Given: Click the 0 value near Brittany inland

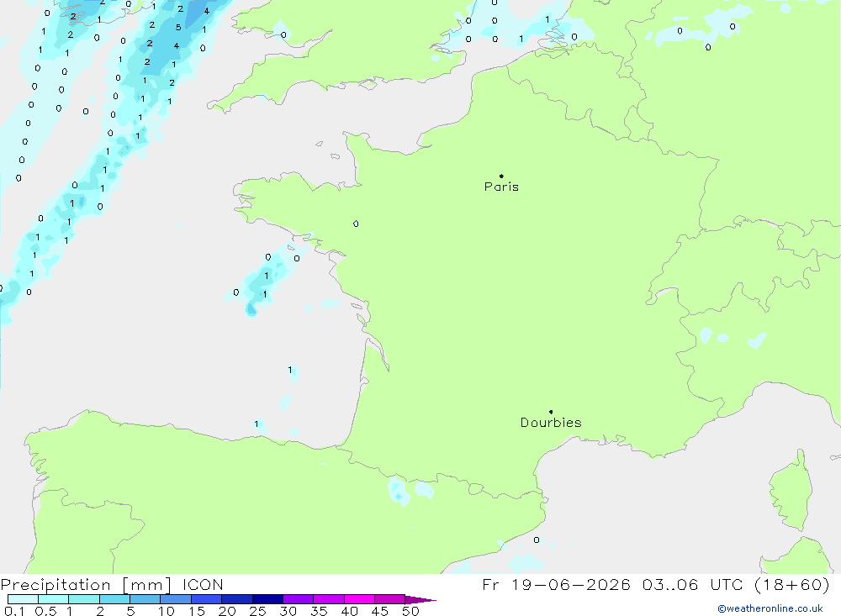Looking at the screenshot, I should (356, 224).
